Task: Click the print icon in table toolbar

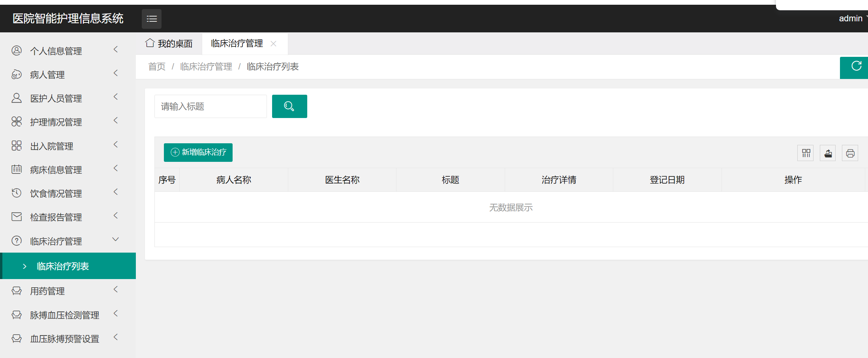Action: tap(850, 153)
